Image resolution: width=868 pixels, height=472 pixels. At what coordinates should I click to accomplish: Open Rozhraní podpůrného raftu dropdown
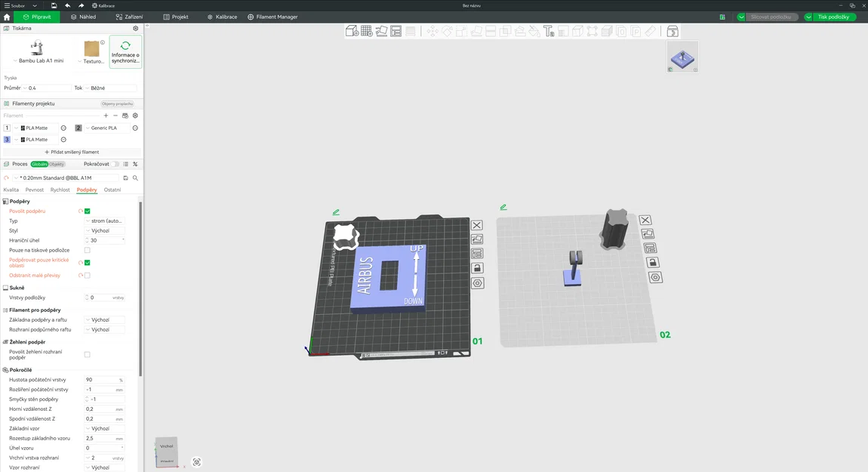pos(105,329)
